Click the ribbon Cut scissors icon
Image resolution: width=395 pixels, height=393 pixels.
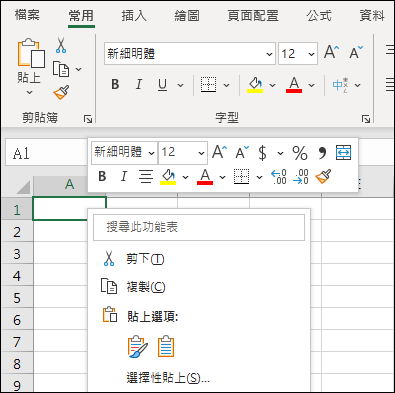[x=61, y=45]
